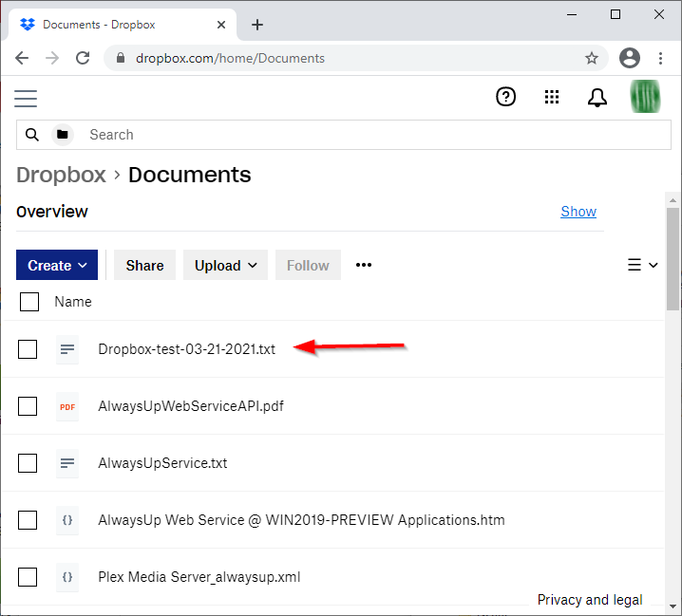Open Plex Media Server_alwaysup.xml
Viewport: 682px width, 616px height.
click(199, 577)
